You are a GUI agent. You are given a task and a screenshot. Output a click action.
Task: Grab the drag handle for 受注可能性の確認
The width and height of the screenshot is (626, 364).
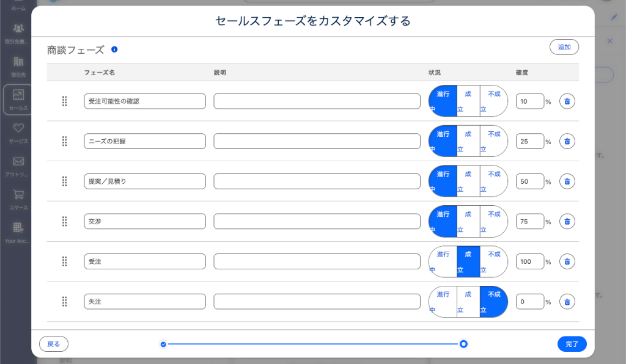coord(64,101)
